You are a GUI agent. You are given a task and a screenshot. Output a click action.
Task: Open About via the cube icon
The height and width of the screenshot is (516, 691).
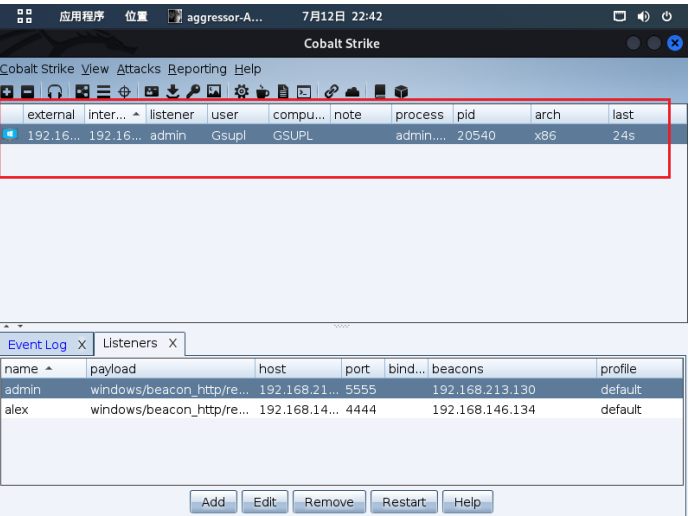pos(401,92)
